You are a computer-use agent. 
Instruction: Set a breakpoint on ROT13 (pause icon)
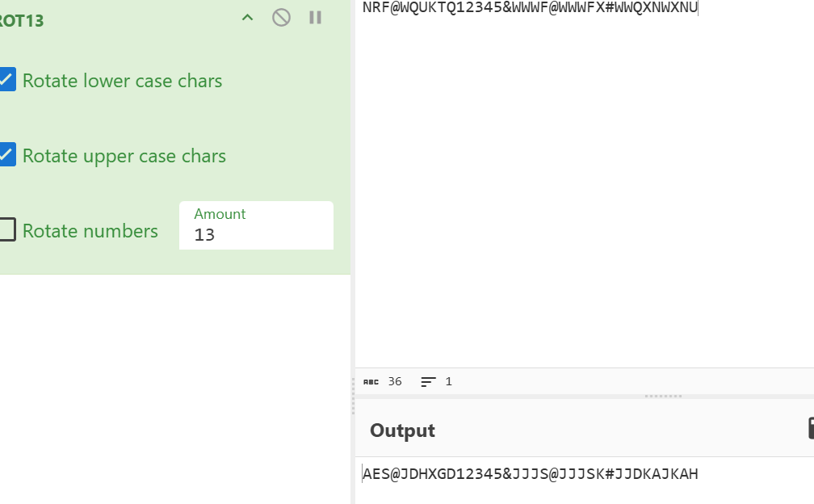316,18
